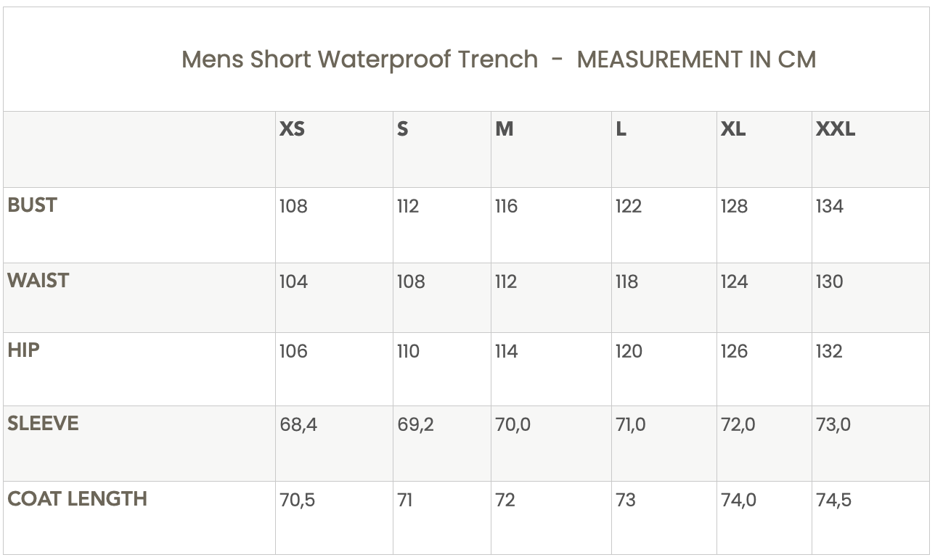The image size is (935, 560).
Task: Click the HIP row label
Action: pos(23,350)
